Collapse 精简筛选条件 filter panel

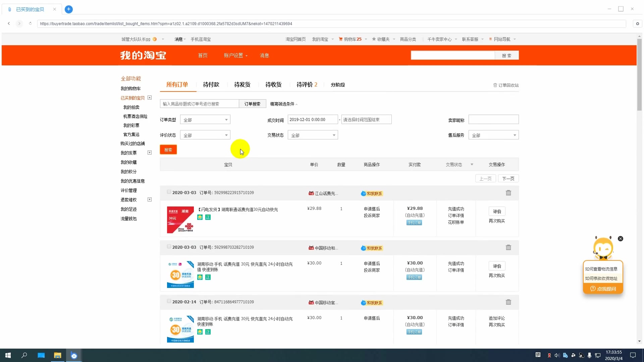pos(284,104)
